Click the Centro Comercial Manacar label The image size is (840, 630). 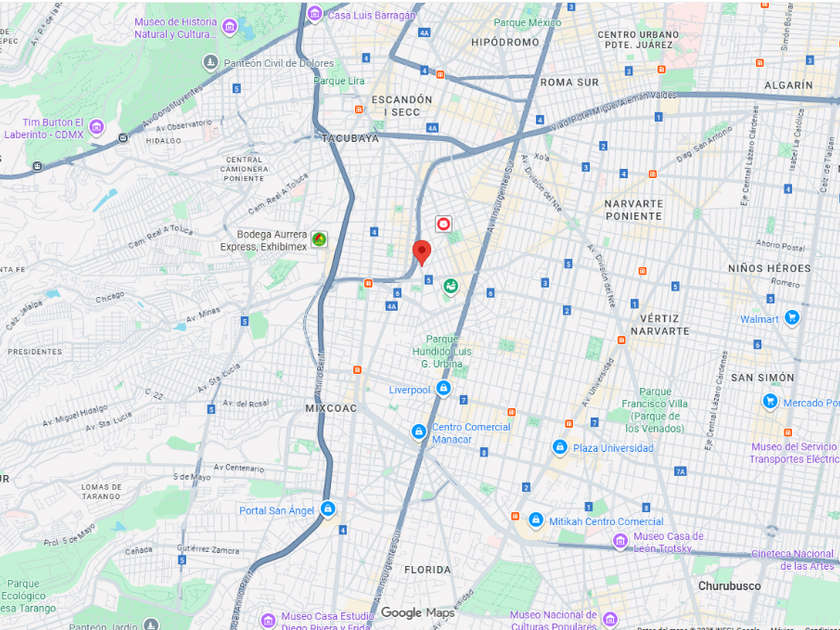(471, 433)
